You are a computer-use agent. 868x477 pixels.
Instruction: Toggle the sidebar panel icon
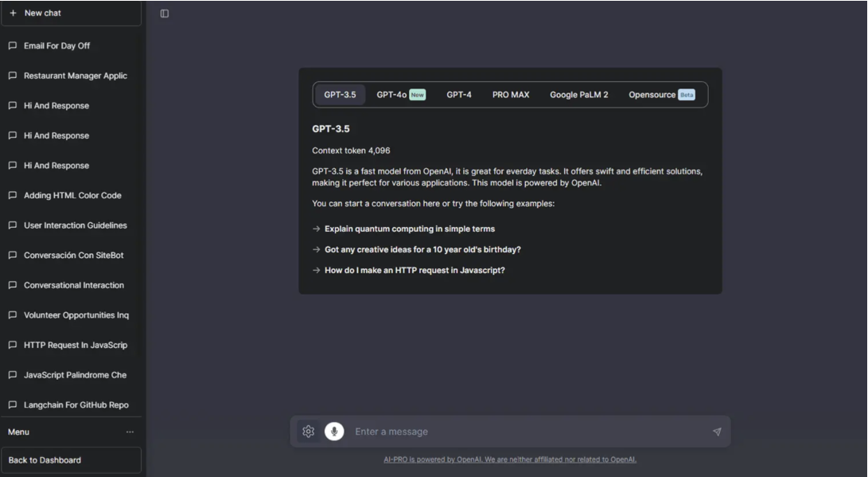165,14
